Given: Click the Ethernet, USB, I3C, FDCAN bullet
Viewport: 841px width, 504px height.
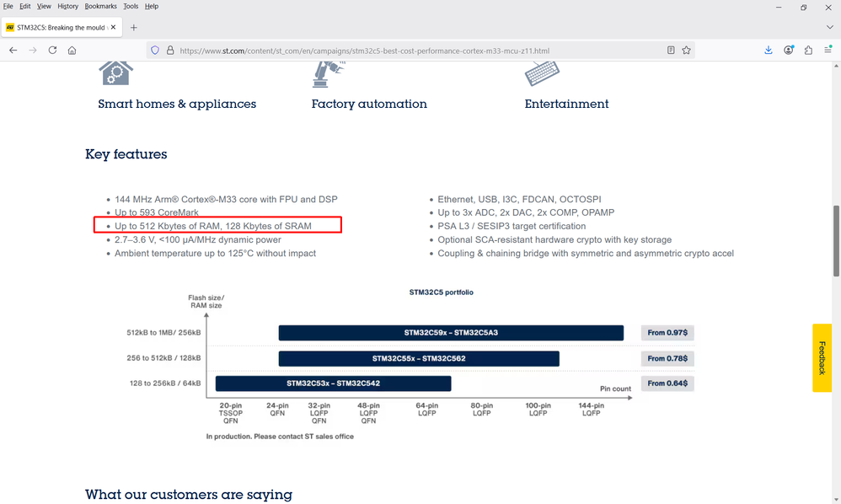Looking at the screenshot, I should 519,200.
